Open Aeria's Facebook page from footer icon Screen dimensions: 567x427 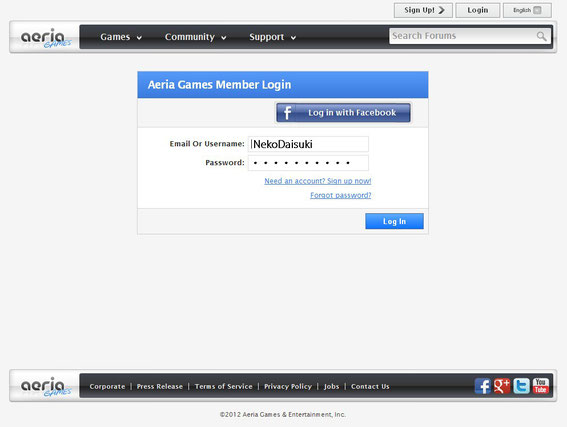click(483, 386)
